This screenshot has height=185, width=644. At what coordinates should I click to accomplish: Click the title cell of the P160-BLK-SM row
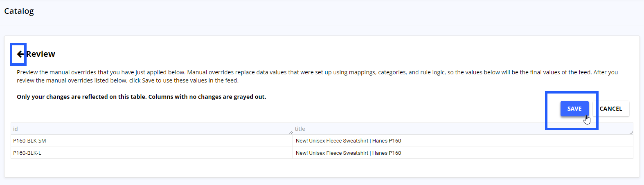pyautogui.click(x=463, y=141)
